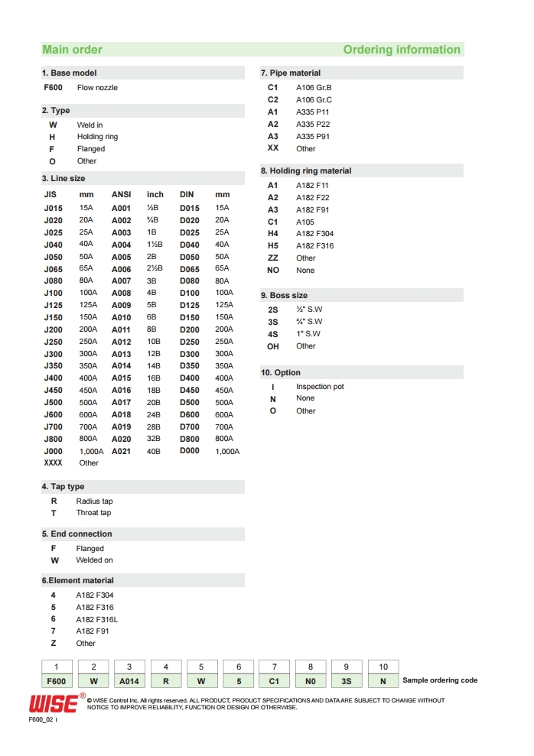Select the D015 code in the table

tap(190, 208)
